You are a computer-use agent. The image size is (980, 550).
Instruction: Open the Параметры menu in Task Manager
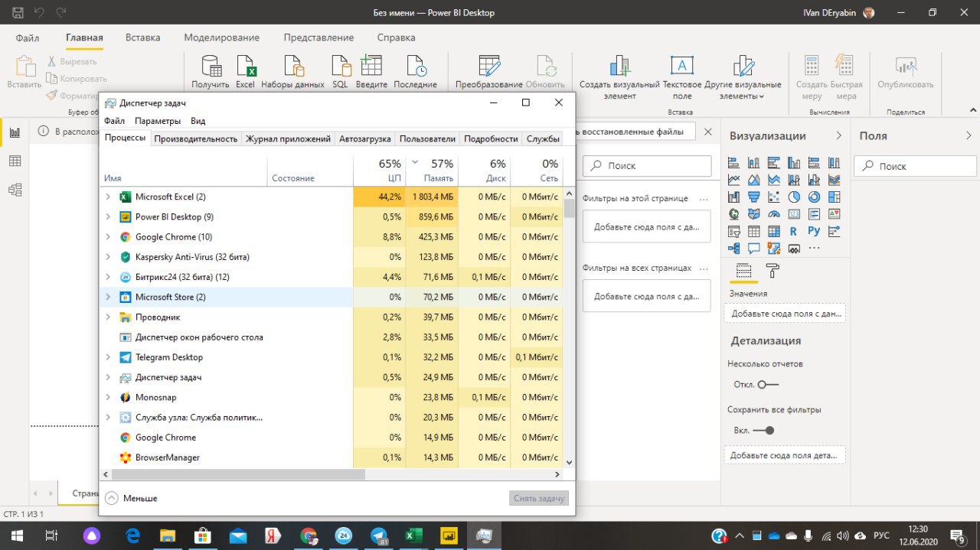pyautogui.click(x=158, y=121)
